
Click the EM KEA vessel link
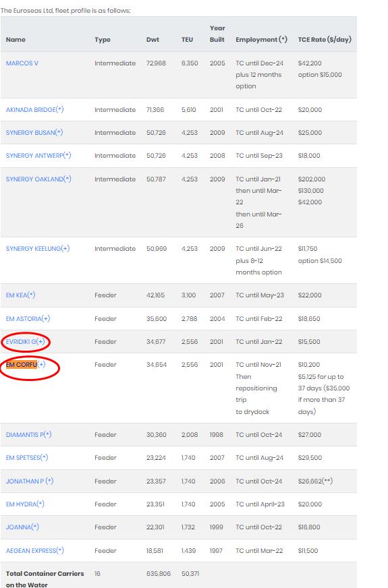(x=20, y=295)
